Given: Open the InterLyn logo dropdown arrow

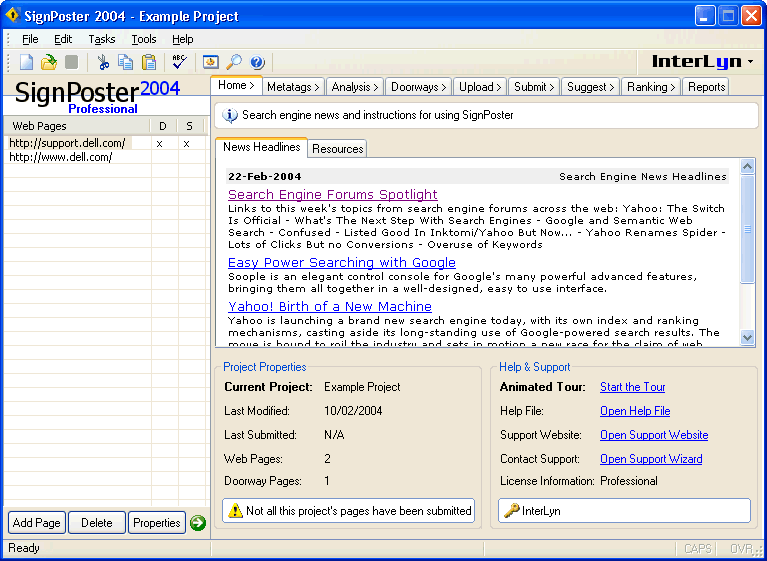Looking at the screenshot, I should (x=751, y=62).
